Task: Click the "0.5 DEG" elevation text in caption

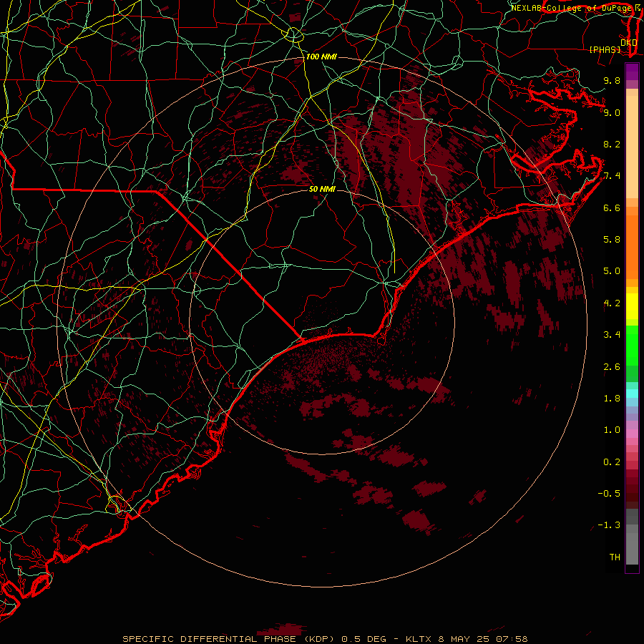Action: (x=364, y=639)
